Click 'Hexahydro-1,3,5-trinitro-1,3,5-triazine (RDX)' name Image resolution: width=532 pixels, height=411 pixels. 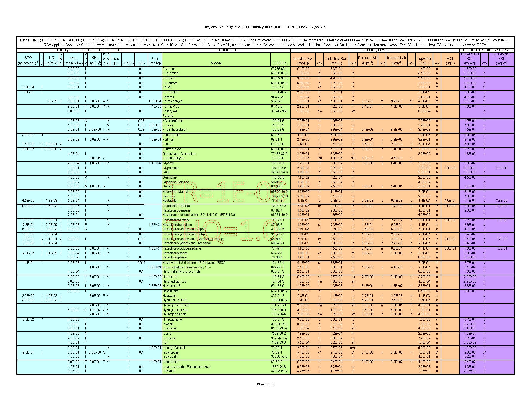pos(194,263)
